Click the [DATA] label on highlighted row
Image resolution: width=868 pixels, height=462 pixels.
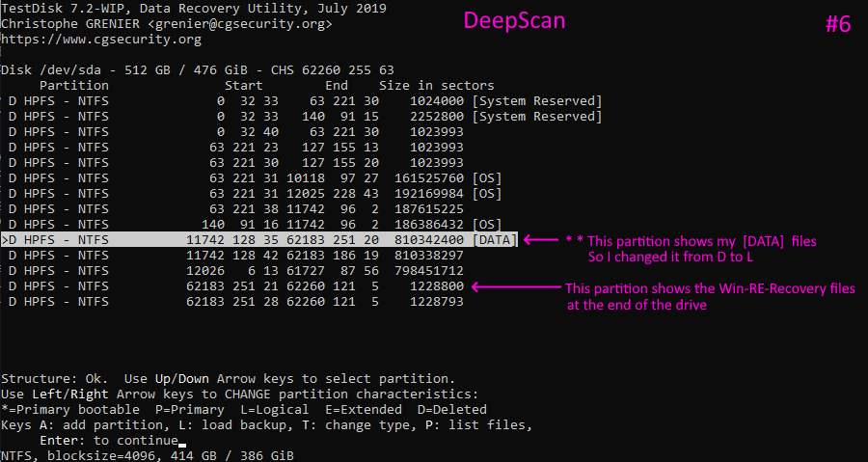[495, 240]
